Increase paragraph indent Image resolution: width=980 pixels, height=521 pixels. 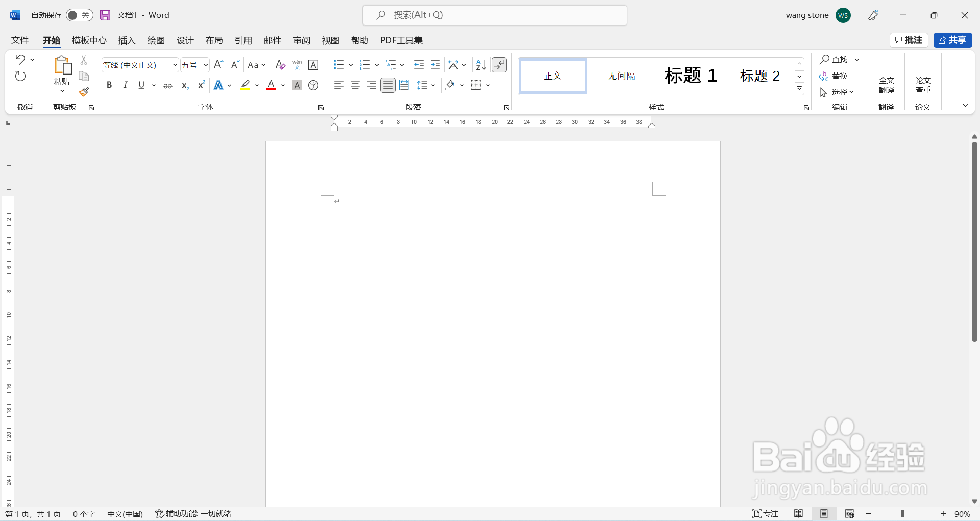coord(435,65)
